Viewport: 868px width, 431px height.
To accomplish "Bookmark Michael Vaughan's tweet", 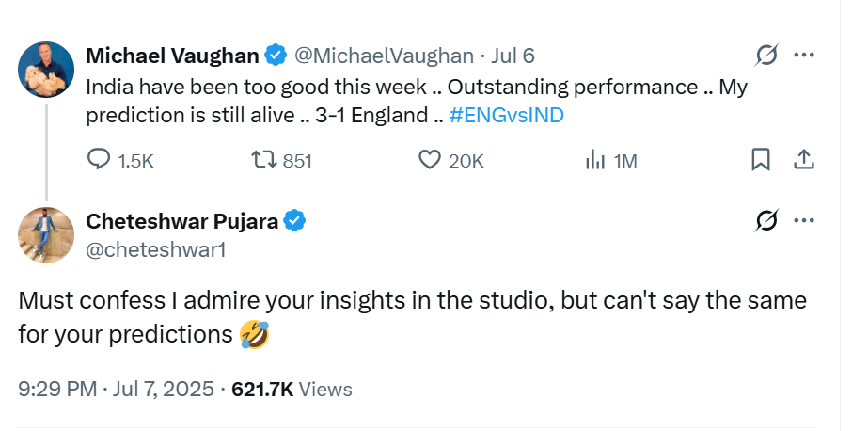I will click(761, 161).
